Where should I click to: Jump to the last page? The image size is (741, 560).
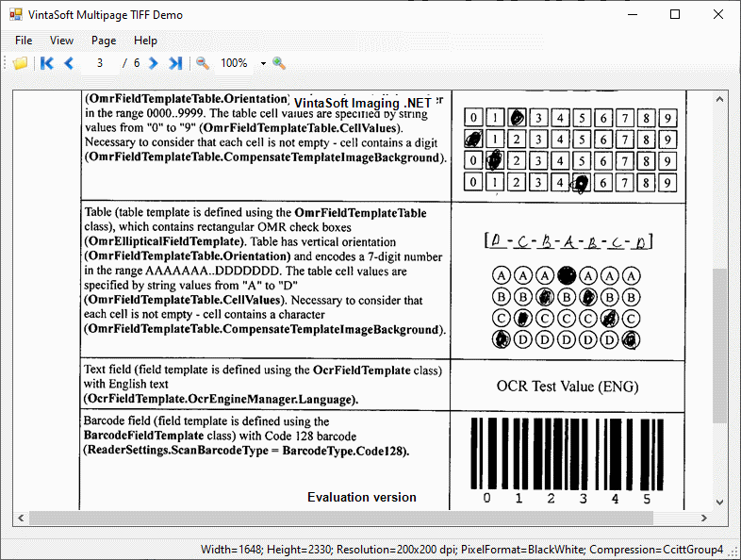(x=175, y=63)
